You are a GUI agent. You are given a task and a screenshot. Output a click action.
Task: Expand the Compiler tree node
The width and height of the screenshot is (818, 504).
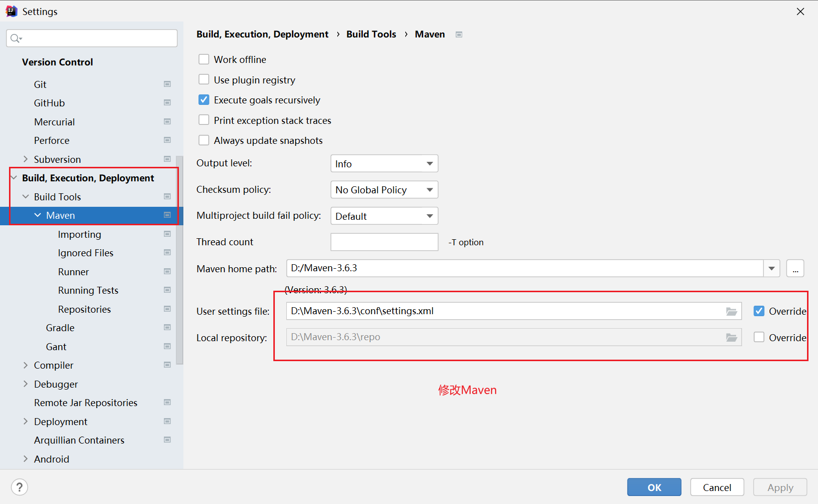[25, 365]
